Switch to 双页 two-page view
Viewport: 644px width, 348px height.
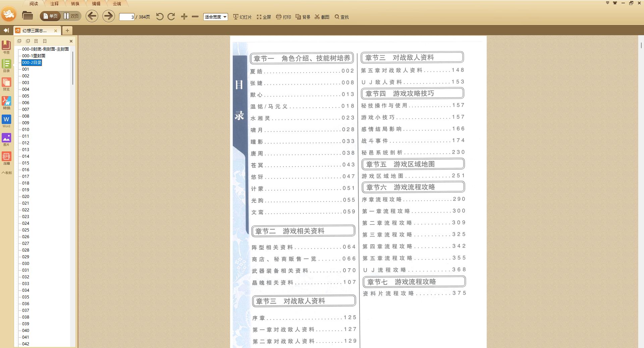71,16
